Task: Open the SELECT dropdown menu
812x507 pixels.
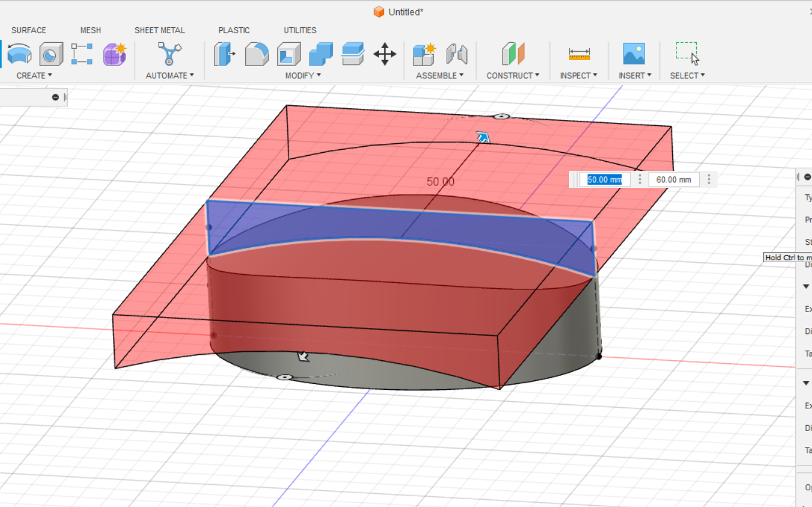Action: pos(687,75)
